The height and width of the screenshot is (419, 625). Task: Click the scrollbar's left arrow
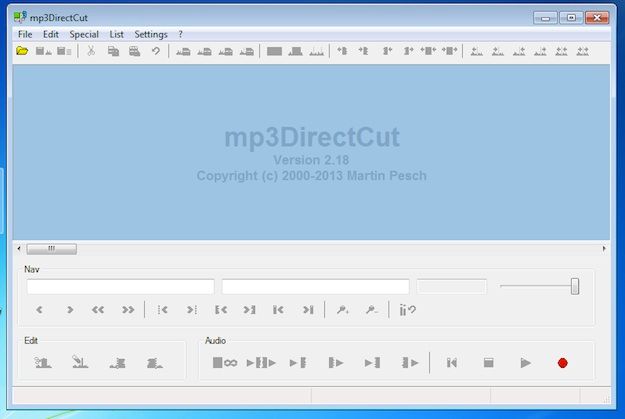click(19, 248)
